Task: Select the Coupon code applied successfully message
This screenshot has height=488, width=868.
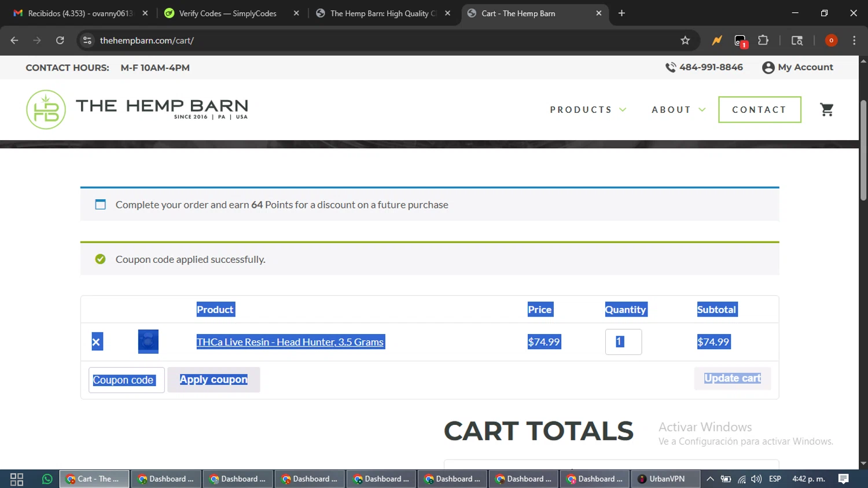Action: pyautogui.click(x=190, y=259)
